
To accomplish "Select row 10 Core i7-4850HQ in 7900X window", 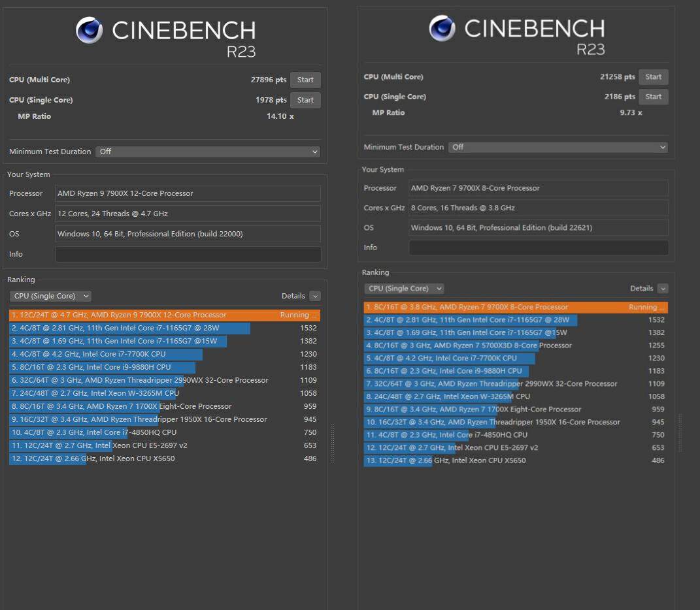I will pyautogui.click(x=165, y=432).
